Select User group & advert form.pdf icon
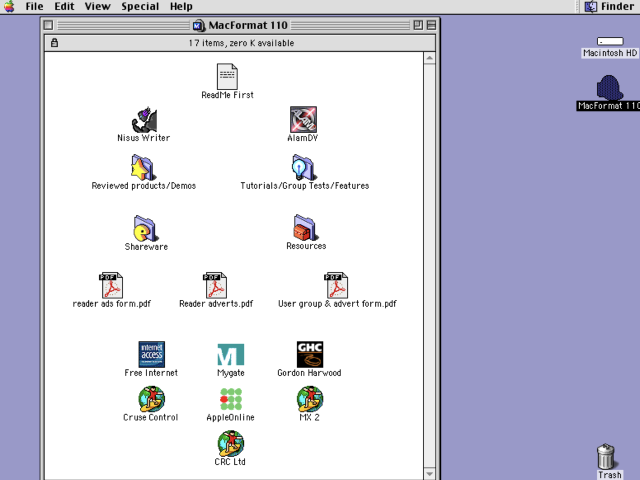Viewport: 640px width, 480px height. 336,285
